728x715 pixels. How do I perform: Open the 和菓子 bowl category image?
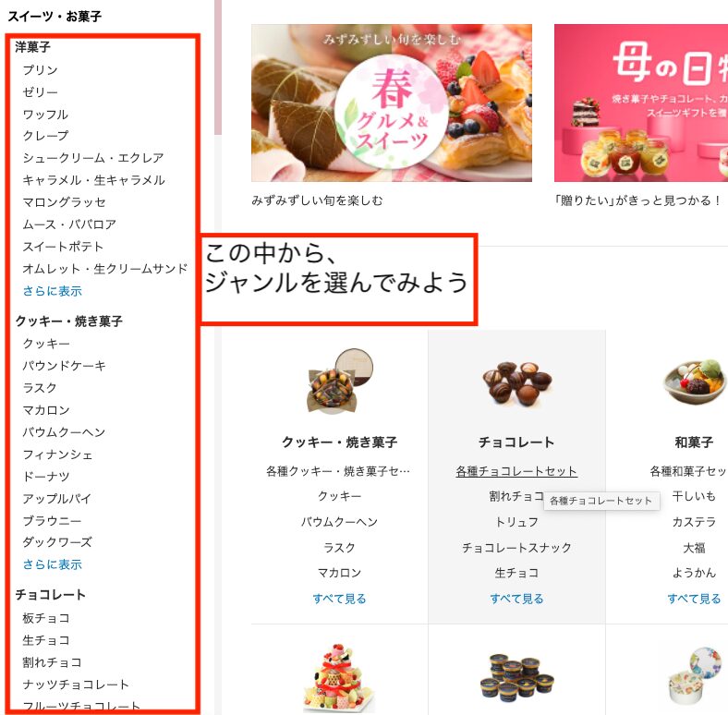(695, 382)
